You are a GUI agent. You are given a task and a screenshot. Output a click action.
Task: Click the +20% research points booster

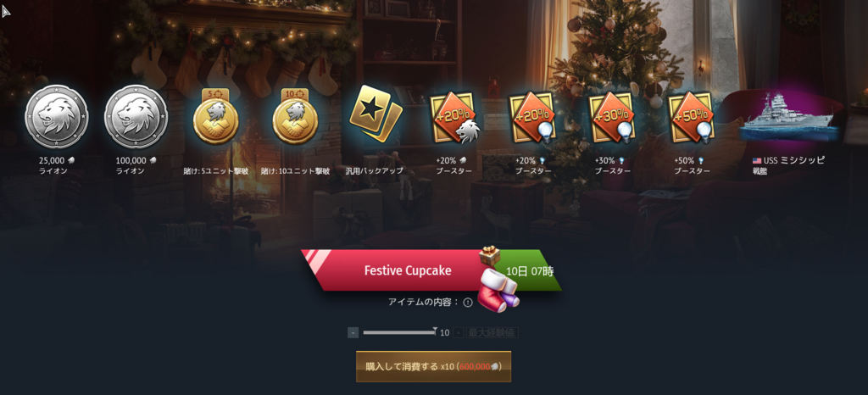coord(533,118)
